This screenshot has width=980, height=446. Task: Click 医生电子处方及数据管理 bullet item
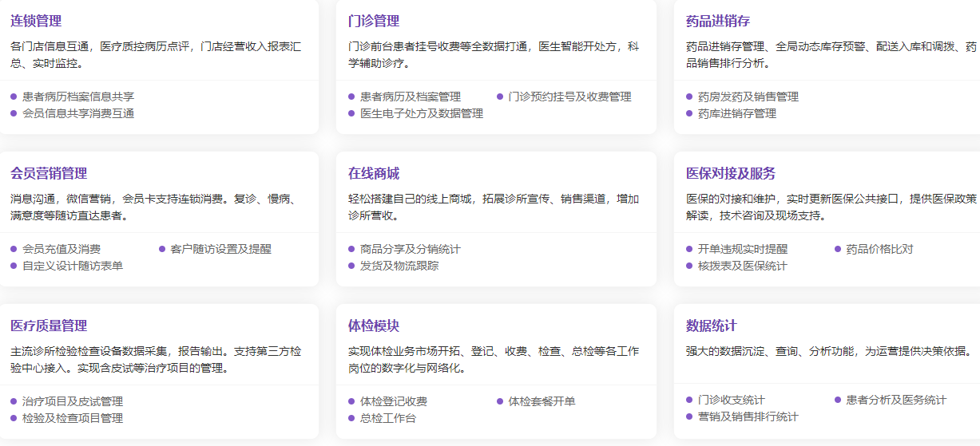tap(422, 113)
